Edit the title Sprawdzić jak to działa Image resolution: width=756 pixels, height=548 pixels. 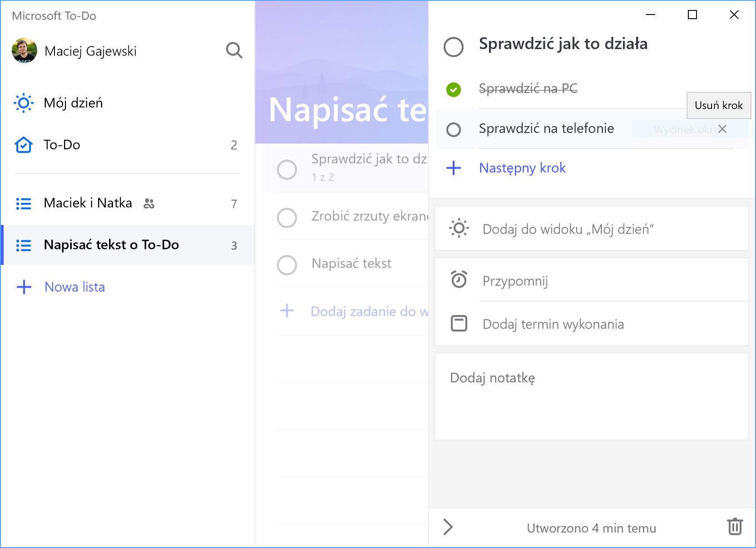pyautogui.click(x=563, y=44)
